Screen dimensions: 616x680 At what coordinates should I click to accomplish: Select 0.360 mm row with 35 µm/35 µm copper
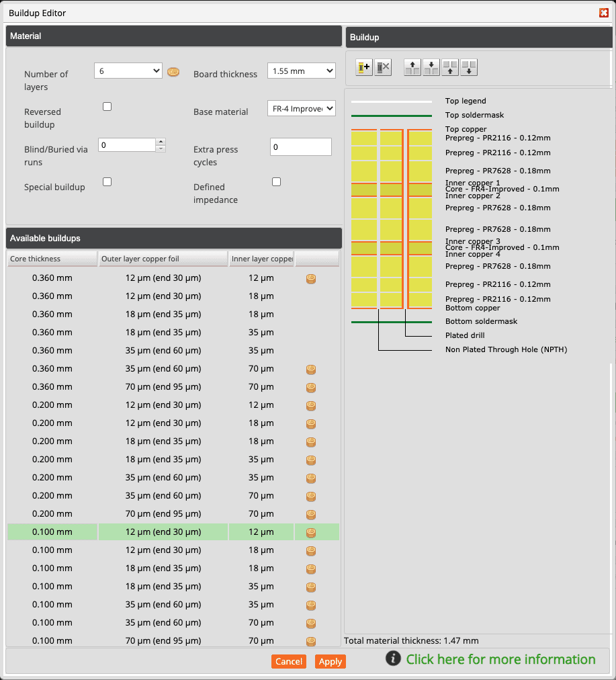173,350
